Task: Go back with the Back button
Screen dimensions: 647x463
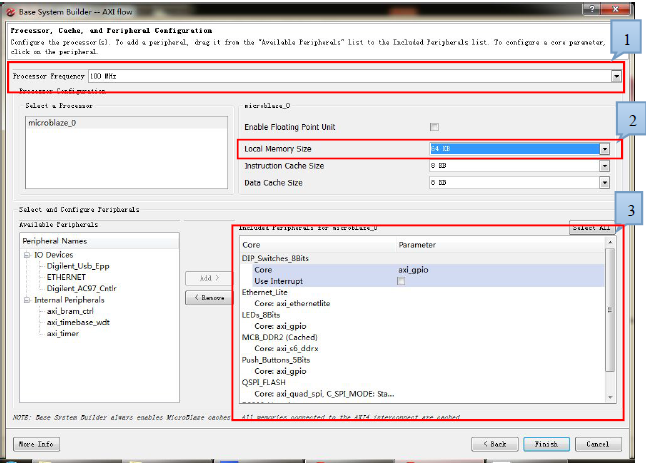Action: click(x=495, y=443)
